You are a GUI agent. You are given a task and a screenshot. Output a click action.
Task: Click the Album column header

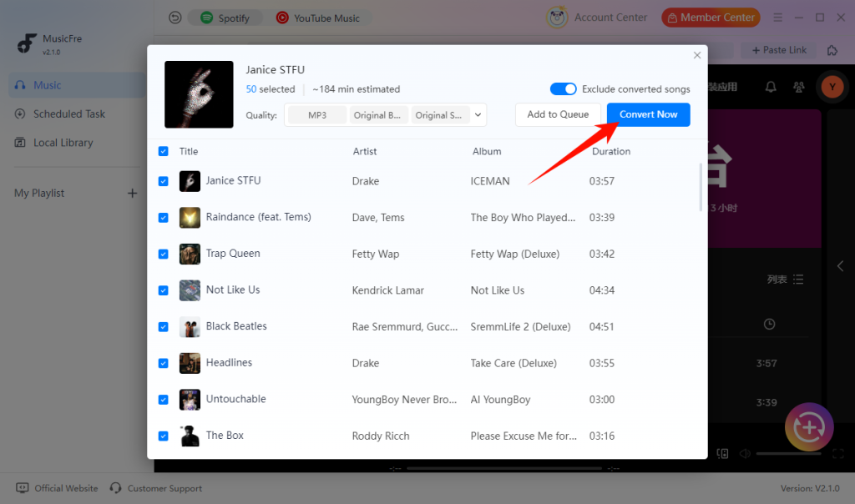point(487,151)
